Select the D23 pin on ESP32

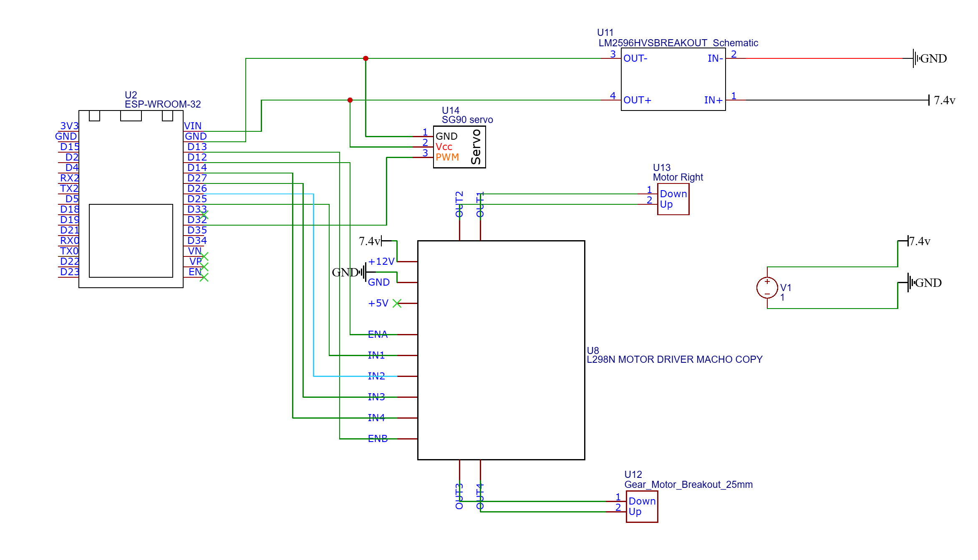[69, 272]
